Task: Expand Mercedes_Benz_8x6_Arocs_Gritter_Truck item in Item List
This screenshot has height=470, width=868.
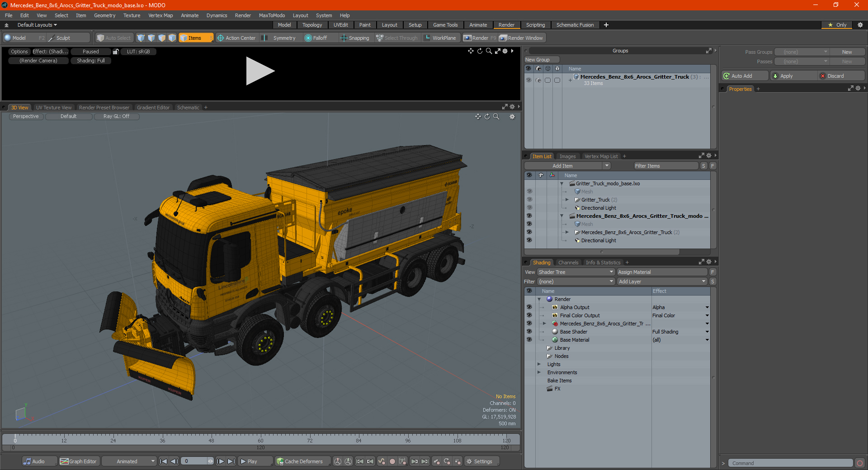Action: coord(567,232)
